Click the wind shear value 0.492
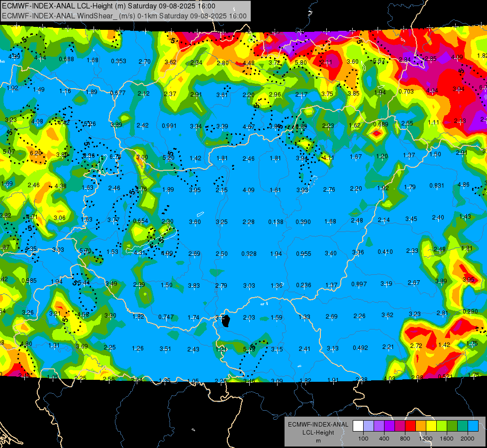This screenshot has width=487, height=448. [360, 347]
